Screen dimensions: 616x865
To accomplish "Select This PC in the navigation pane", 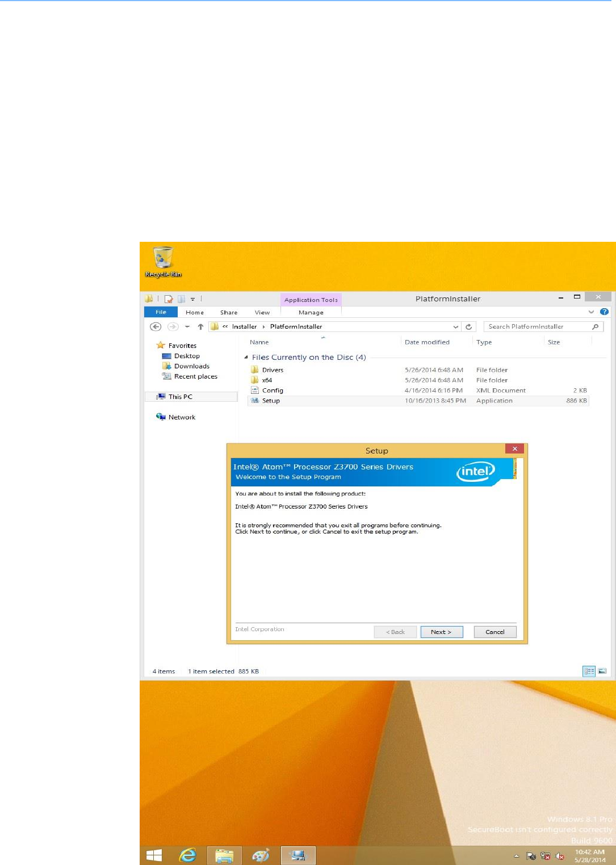I will [x=181, y=397].
